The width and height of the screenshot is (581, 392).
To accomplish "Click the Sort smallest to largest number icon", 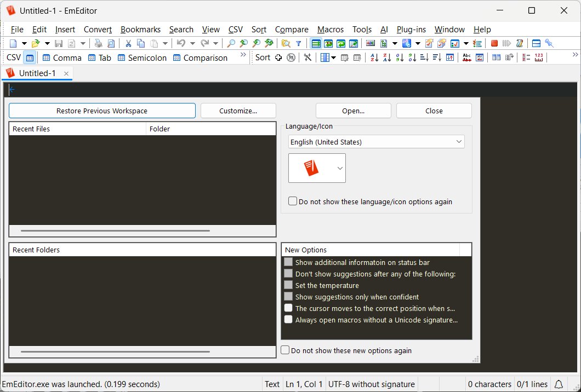I will click(400, 57).
